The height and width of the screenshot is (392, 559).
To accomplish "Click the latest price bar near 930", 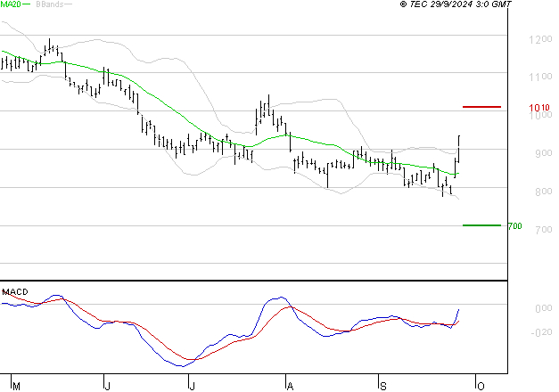I will point(459,149).
